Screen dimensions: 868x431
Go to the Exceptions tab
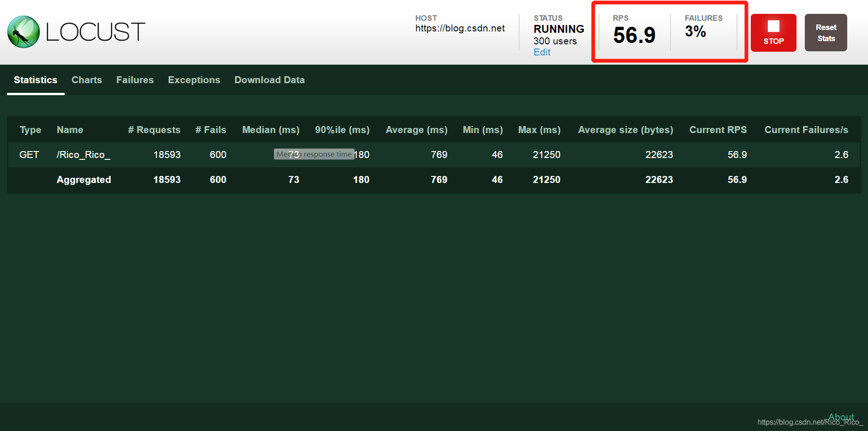pos(194,80)
